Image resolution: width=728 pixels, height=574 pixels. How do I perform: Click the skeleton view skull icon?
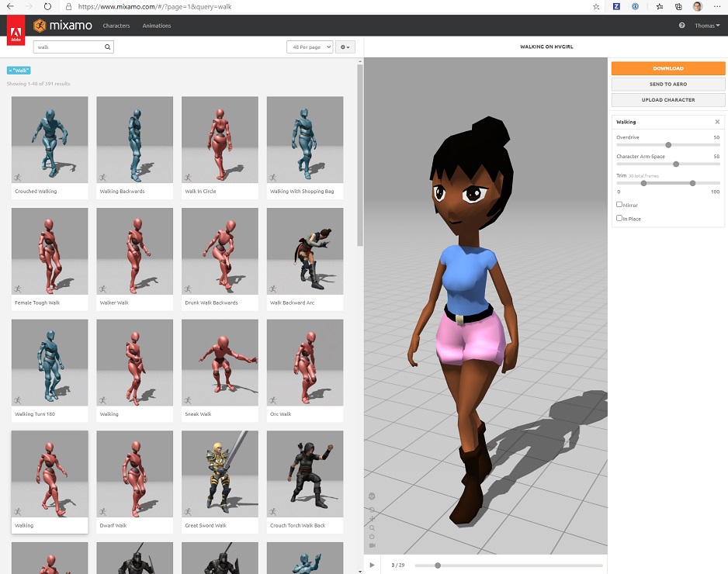click(x=372, y=496)
